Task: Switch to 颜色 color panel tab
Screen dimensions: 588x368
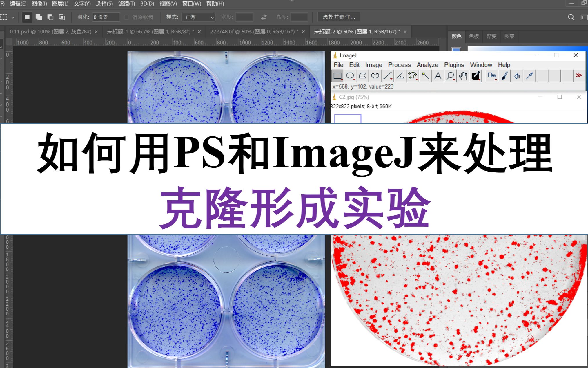Action: (456, 36)
